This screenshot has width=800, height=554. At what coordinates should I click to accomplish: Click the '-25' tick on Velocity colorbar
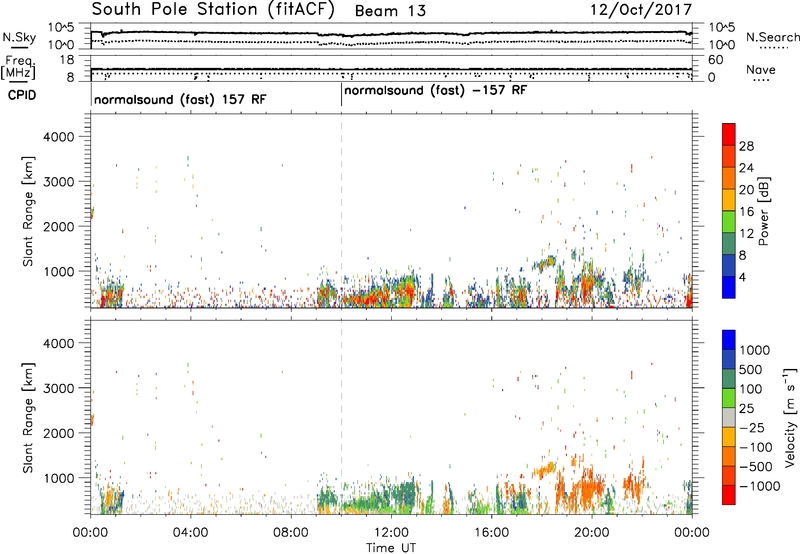click(752, 427)
